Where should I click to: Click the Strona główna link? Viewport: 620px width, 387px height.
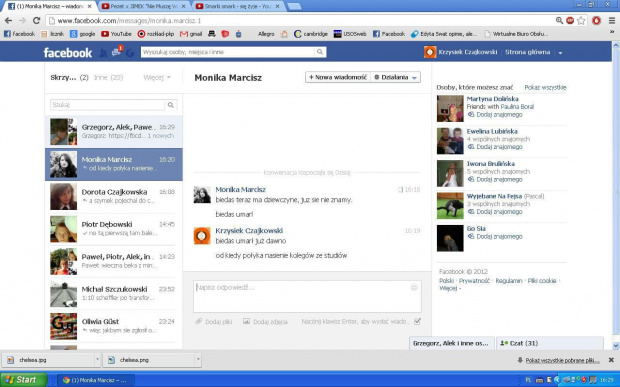pyautogui.click(x=527, y=52)
